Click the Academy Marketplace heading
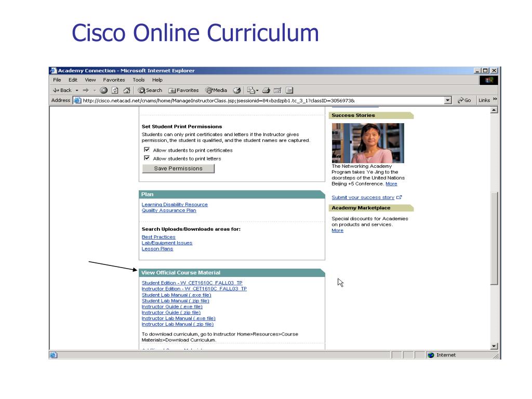Image resolution: width=532 pixels, height=399 pixels. click(x=371, y=208)
